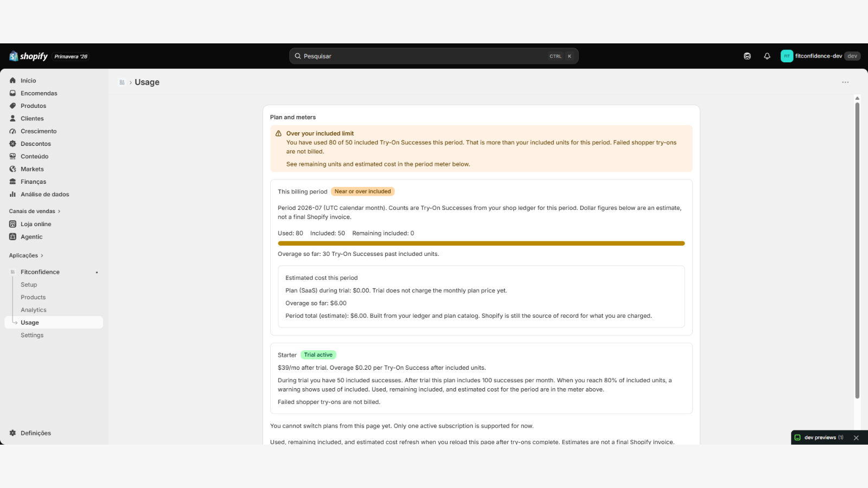Close the dev previews bar
Image resolution: width=868 pixels, height=488 pixels.
(x=856, y=438)
